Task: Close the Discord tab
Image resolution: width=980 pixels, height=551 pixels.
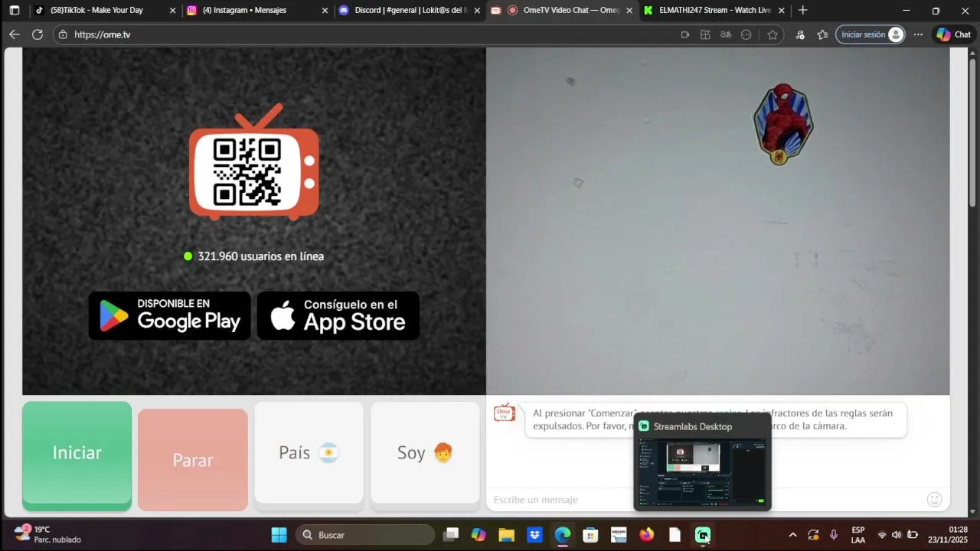Action: click(477, 11)
